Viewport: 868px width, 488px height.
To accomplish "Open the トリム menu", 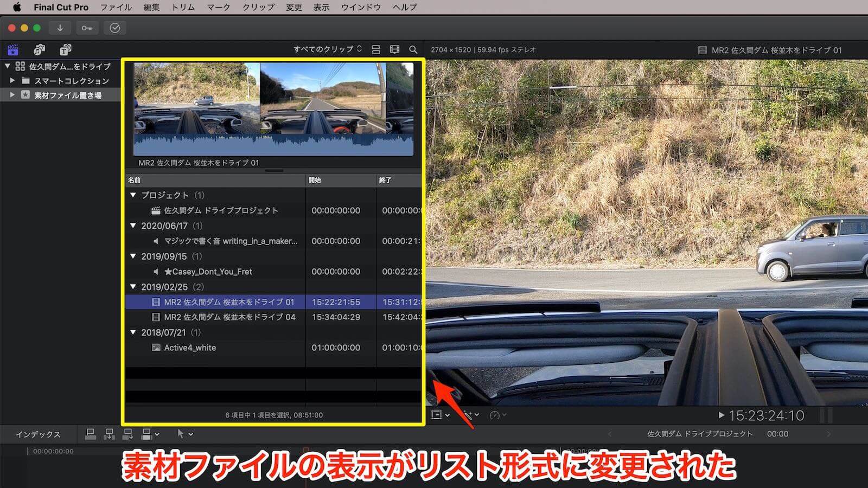I will tap(183, 7).
